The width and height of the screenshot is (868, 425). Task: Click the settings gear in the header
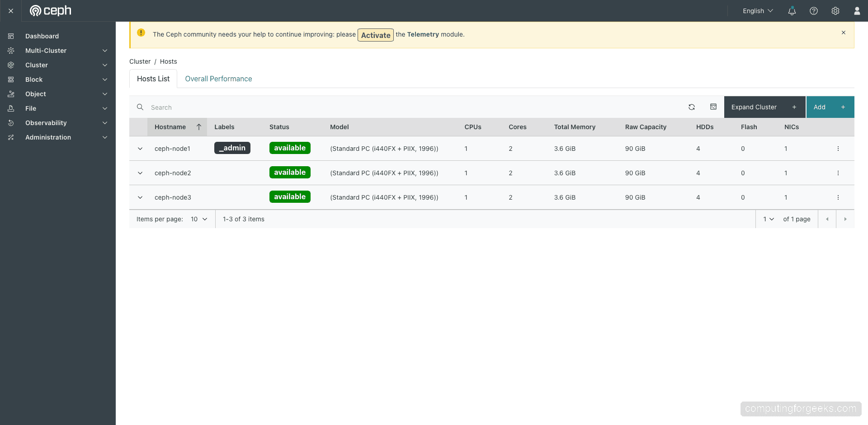point(835,11)
